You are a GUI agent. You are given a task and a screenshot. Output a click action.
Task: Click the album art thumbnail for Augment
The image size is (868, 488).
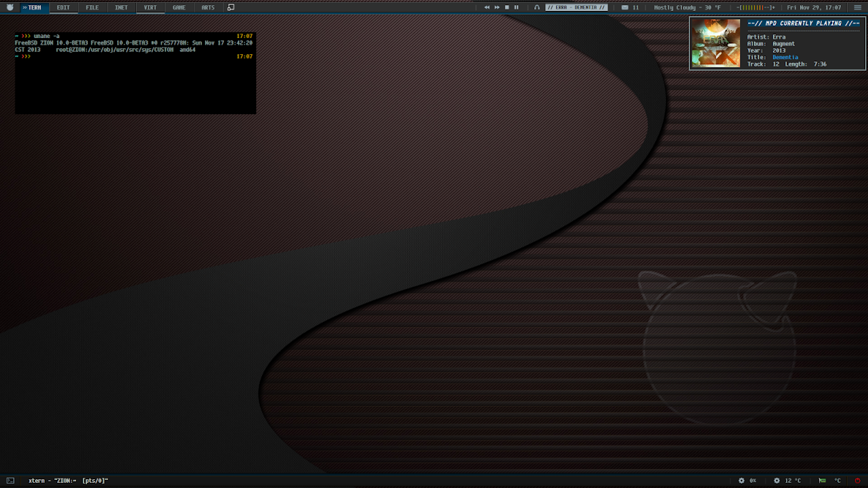click(x=716, y=43)
